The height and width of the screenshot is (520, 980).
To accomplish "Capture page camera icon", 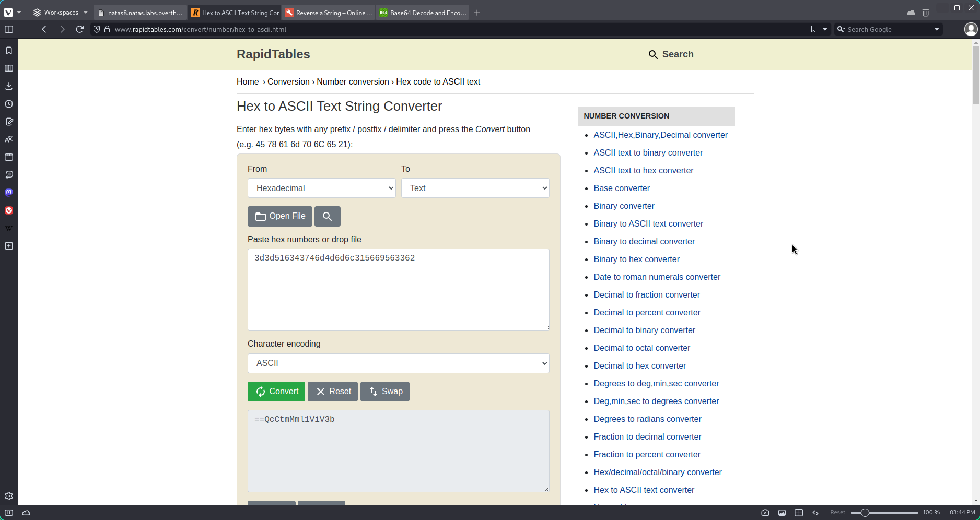I will [x=765, y=513].
